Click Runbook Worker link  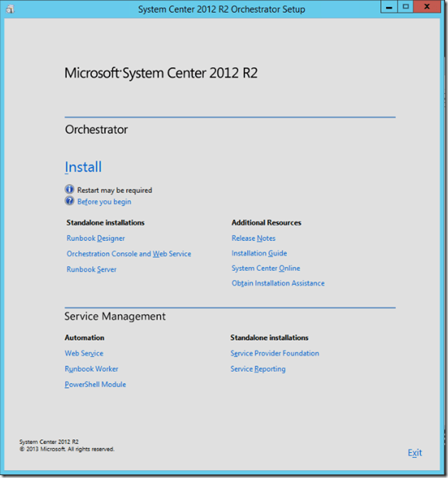tap(91, 369)
